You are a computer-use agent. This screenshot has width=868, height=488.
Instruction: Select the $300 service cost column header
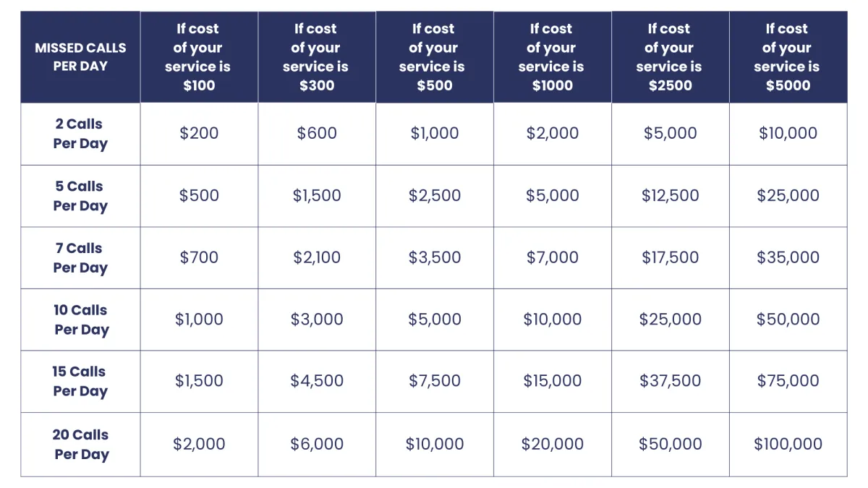click(317, 57)
